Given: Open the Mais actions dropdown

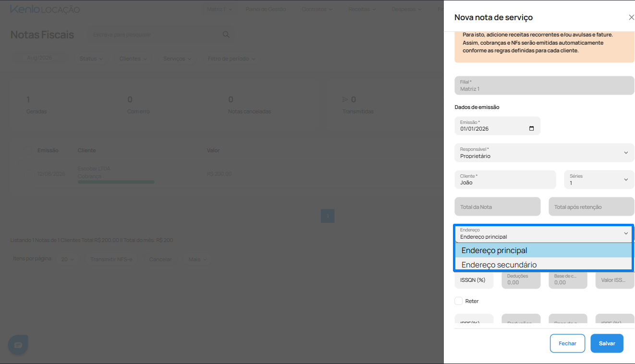Looking at the screenshot, I should 197,259.
